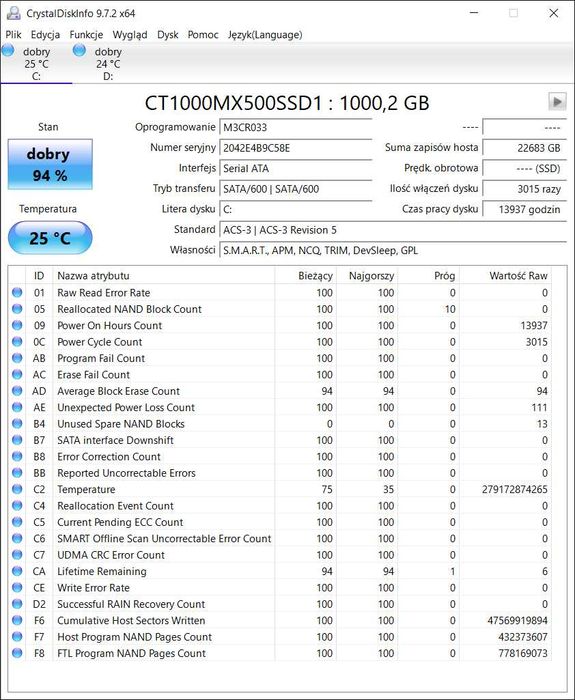Open the Pomoc menu
Image resolution: width=575 pixels, height=700 pixels.
click(203, 35)
